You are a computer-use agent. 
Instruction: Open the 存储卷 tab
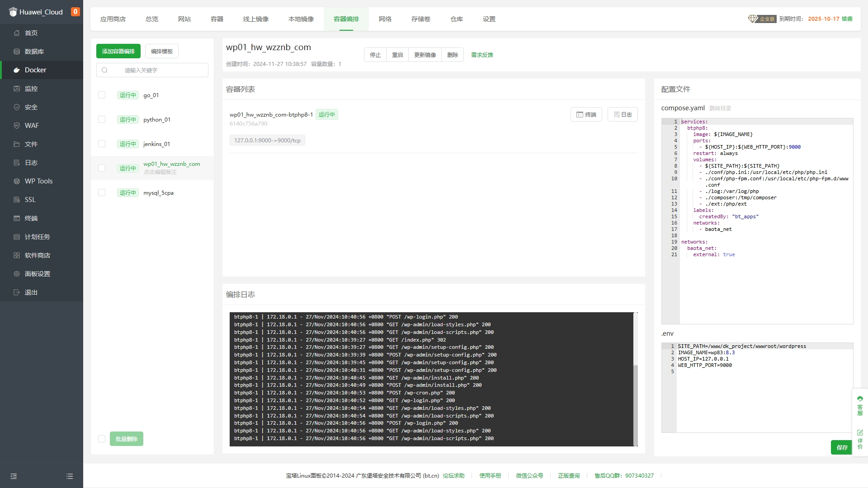pos(421,19)
